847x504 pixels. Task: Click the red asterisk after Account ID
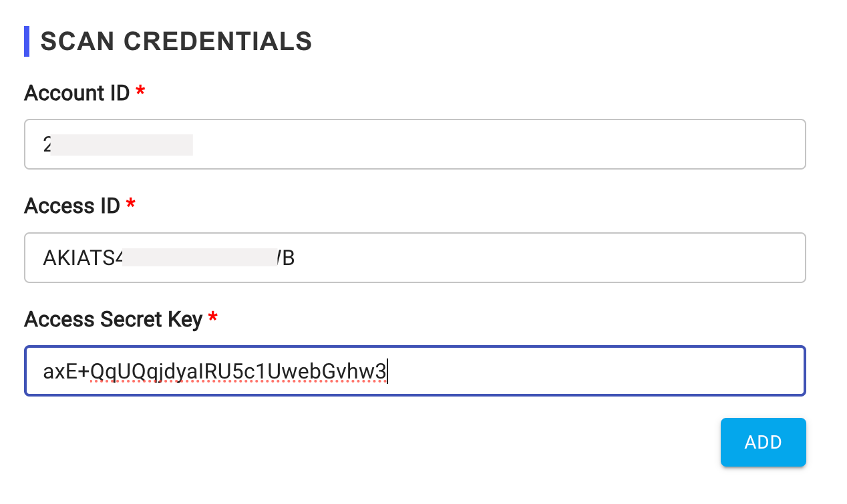140,92
